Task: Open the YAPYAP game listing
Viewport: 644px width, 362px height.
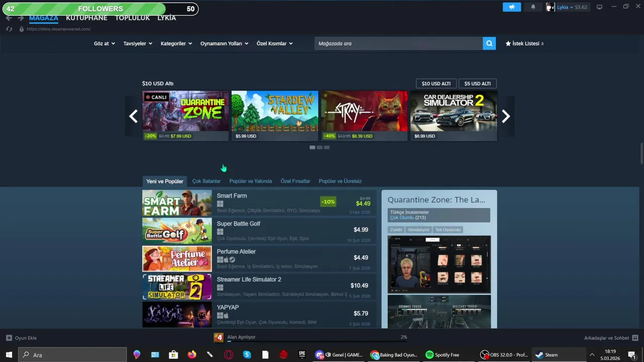Action: [259, 315]
